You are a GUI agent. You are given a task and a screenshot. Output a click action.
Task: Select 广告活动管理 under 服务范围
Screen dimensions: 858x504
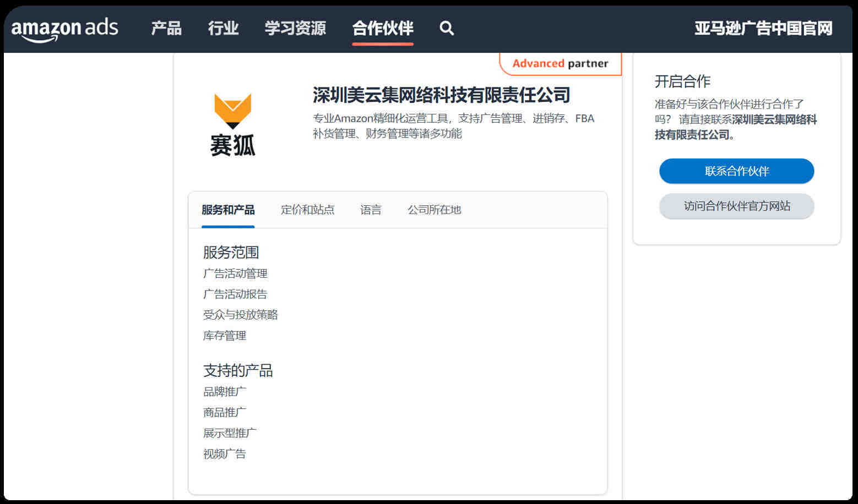[235, 273]
